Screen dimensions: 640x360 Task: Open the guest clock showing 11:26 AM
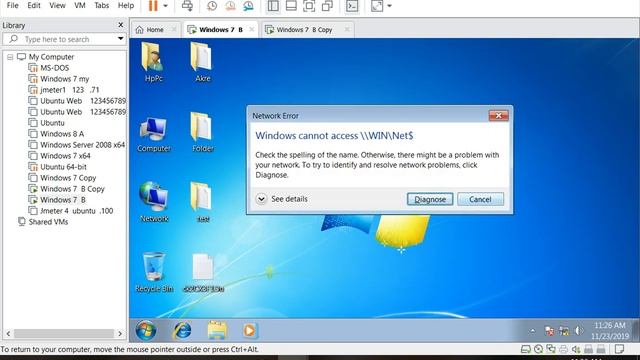coord(609,331)
